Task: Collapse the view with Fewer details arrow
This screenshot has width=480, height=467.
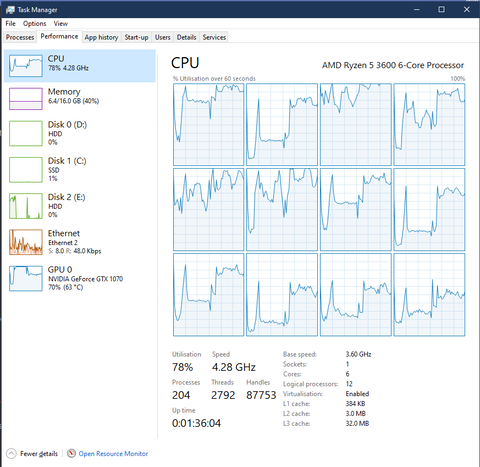Action: (x=11, y=454)
